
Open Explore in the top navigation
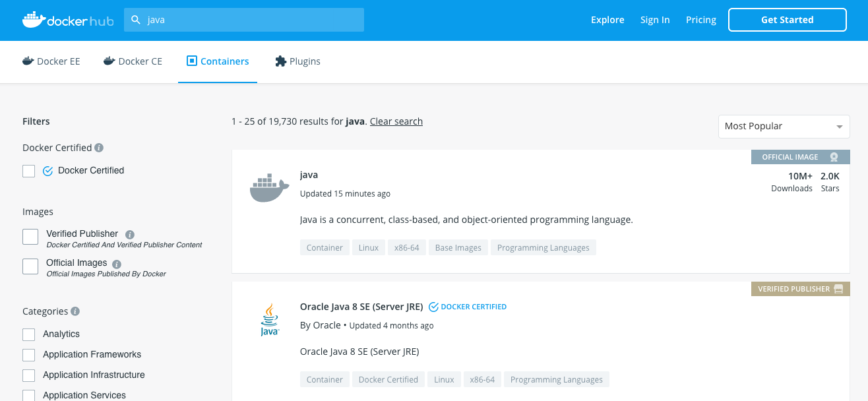[x=607, y=20]
